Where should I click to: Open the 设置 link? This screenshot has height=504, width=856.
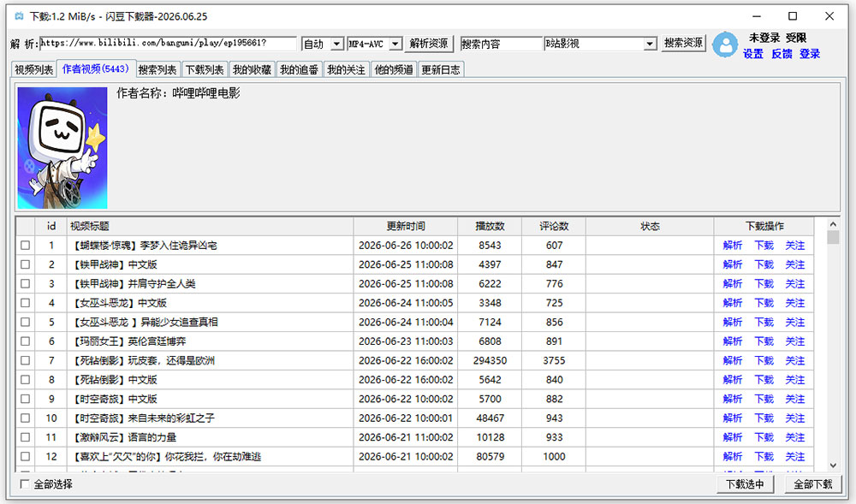752,54
